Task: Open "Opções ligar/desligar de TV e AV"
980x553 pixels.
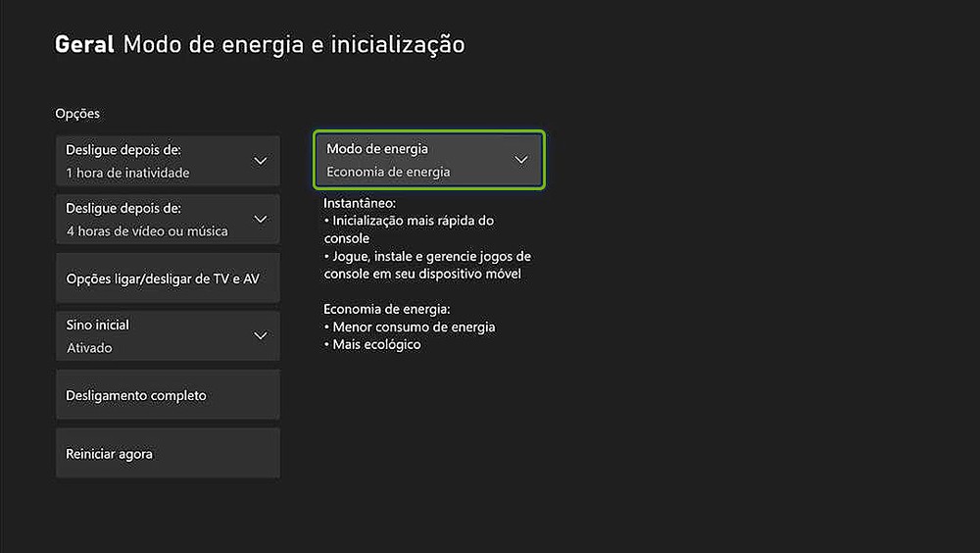Action: (168, 277)
